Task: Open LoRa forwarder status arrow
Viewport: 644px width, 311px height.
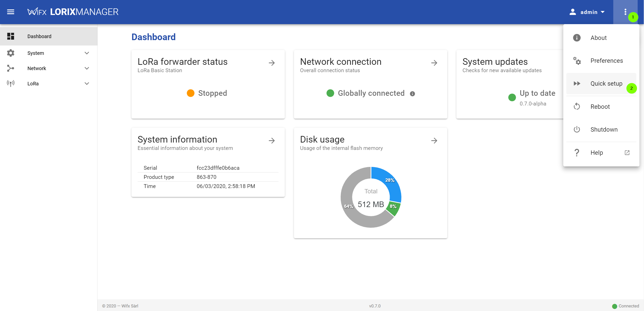Action: point(272,63)
